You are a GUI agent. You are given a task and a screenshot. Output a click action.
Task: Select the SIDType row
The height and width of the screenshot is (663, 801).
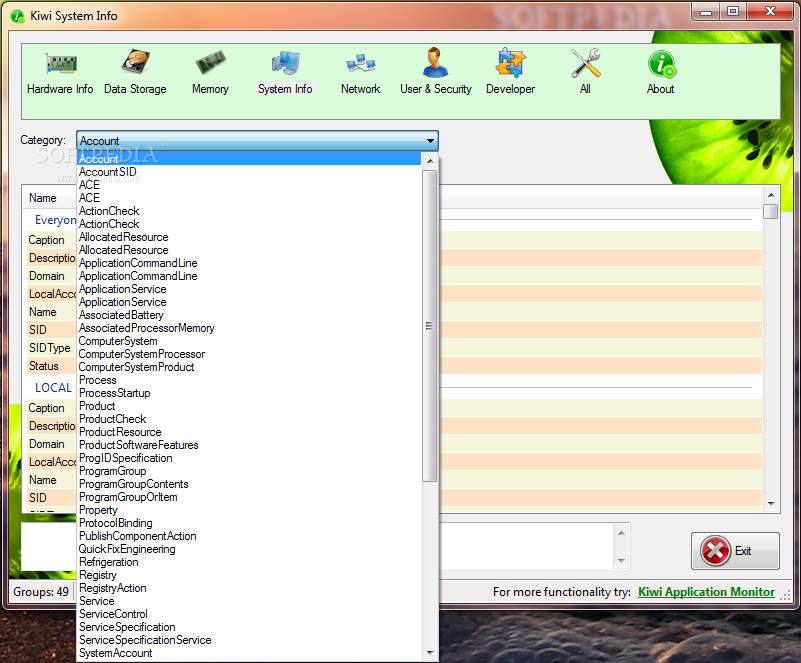pyautogui.click(x=51, y=348)
